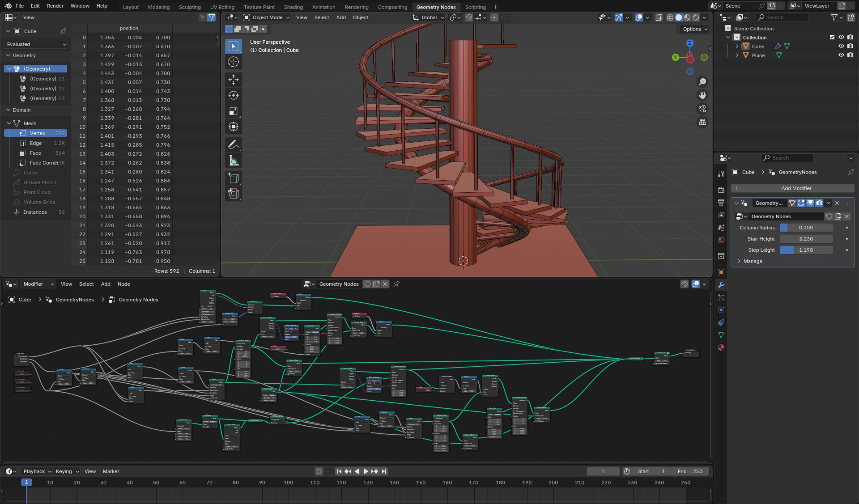Image resolution: width=859 pixels, height=504 pixels.
Task: Jump to the timeline end frame
Action: 384,471
